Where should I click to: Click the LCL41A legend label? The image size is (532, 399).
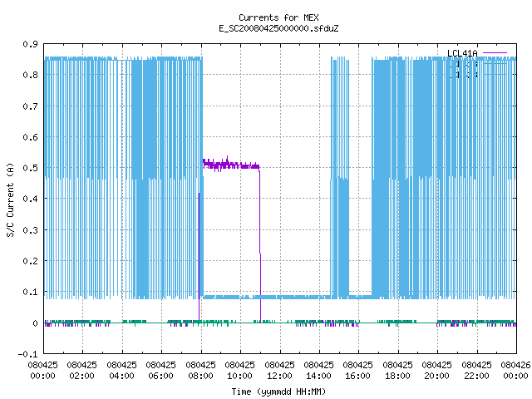tap(462, 53)
